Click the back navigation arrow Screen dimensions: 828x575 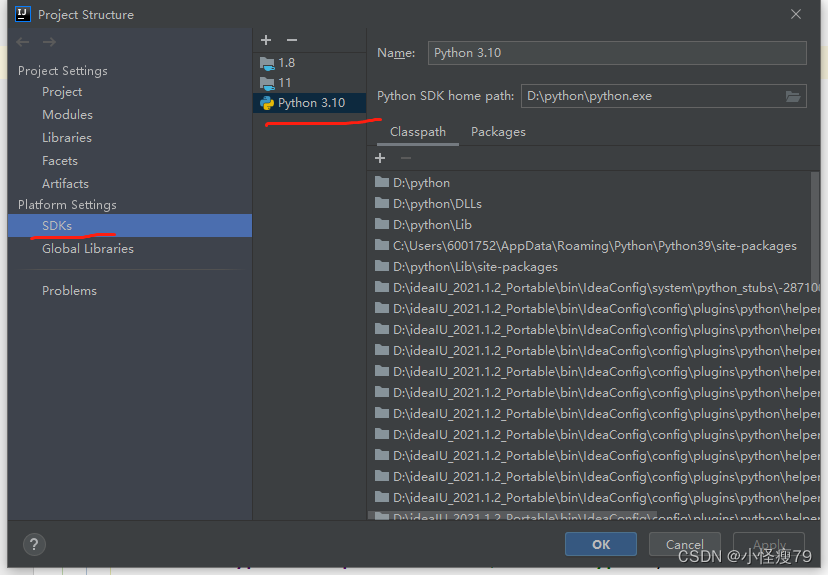23,42
